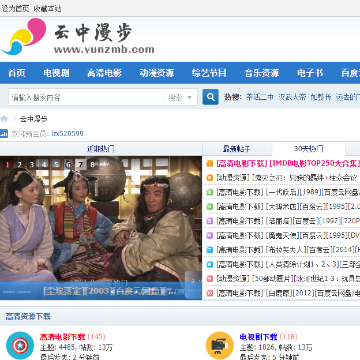Click purple icon beside 洛丽塔 post
Screen dimensions: 360x360
210,221
